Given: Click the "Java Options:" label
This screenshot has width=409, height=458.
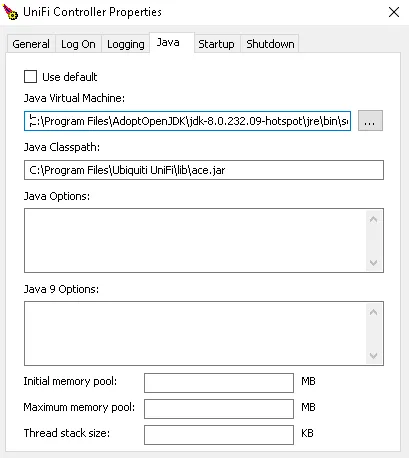Looking at the screenshot, I should tap(57, 196).
